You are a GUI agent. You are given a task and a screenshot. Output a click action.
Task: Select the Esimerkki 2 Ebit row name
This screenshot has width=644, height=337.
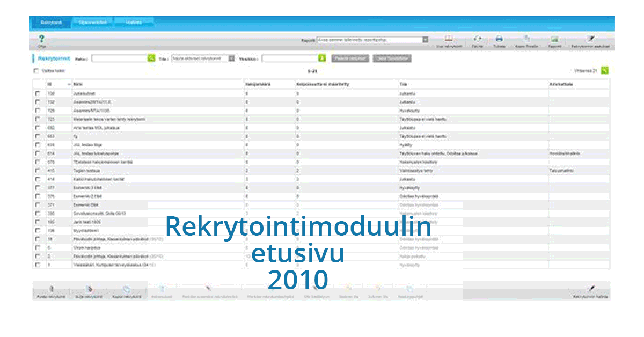click(87, 196)
